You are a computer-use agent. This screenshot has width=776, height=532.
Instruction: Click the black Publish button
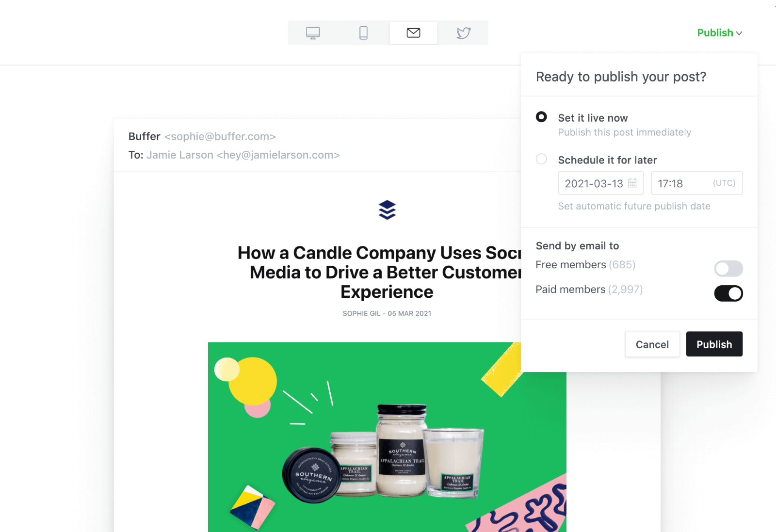(714, 344)
